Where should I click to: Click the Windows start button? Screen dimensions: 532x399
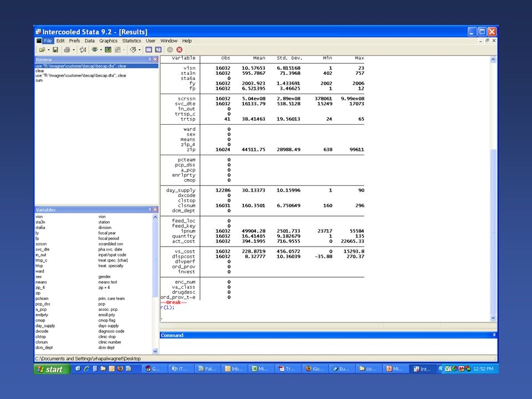(x=52, y=369)
